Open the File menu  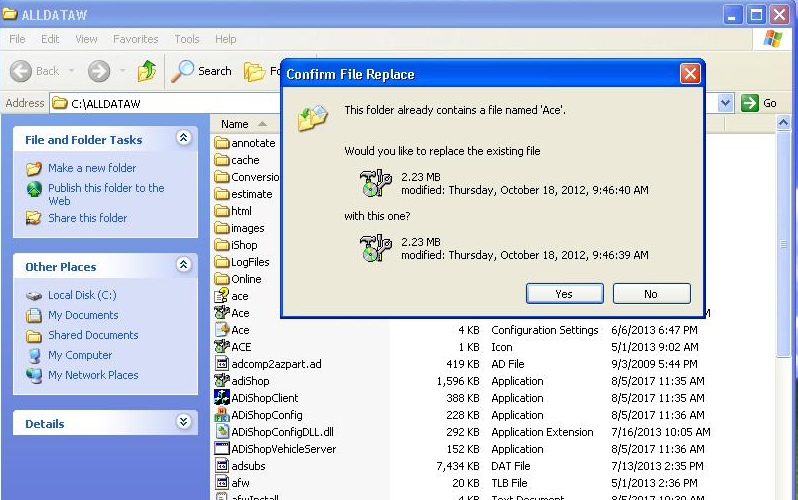[17, 39]
